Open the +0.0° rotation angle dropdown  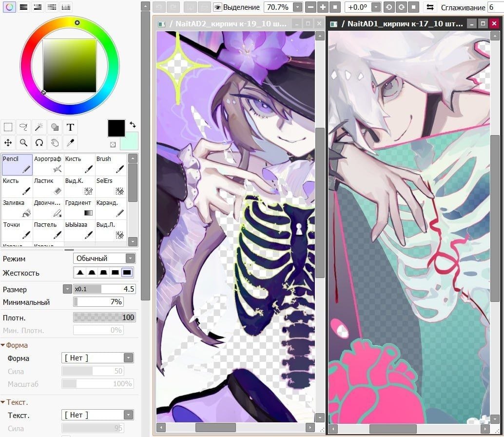pos(376,7)
